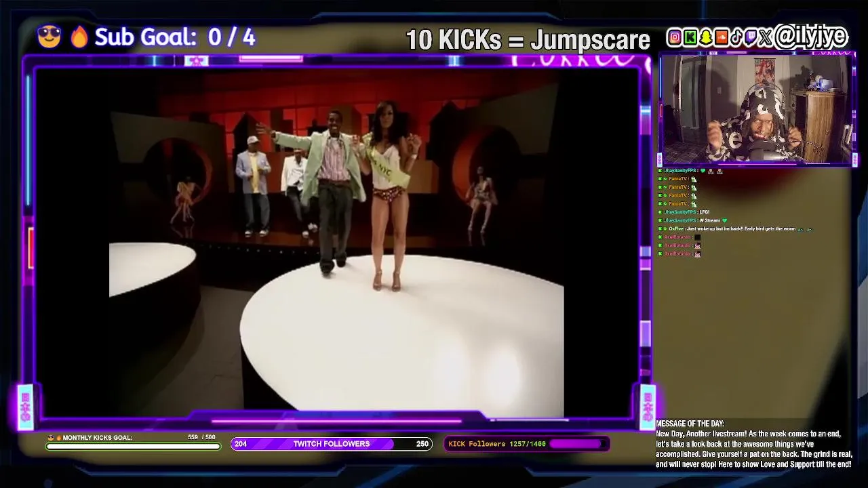This screenshot has height=488, width=868.
Task: Click the KICK Followers 1257/1400 text
Action: click(497, 444)
